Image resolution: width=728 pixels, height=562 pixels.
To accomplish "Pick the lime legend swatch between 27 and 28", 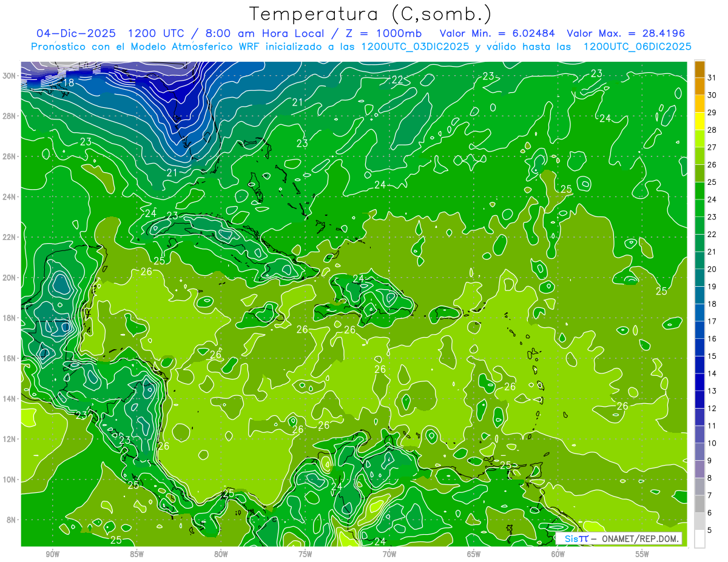I will click(x=699, y=139).
